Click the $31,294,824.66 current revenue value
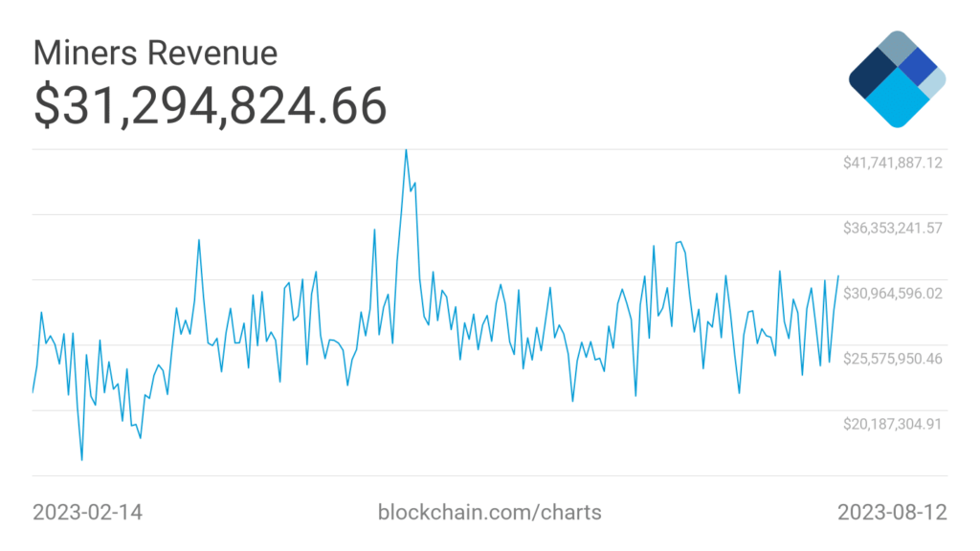The image size is (980, 551). 211,105
